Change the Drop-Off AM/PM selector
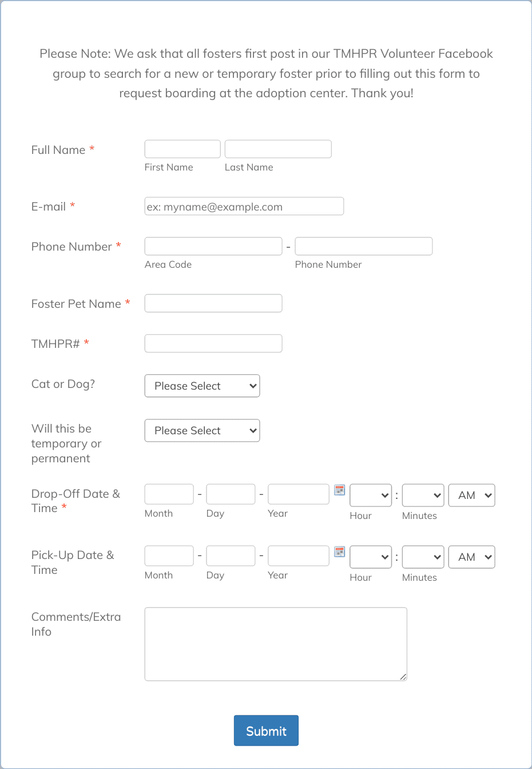Image resolution: width=532 pixels, height=769 pixels. [472, 496]
